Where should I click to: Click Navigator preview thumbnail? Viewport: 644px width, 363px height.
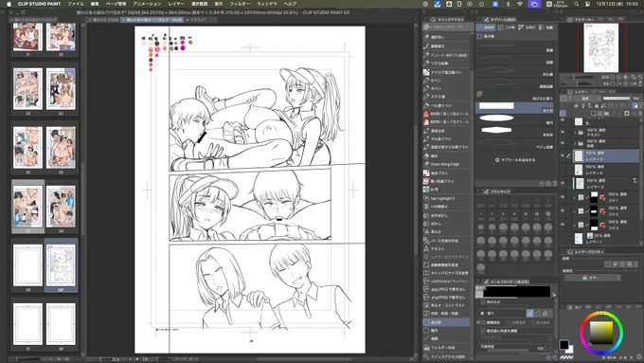tap(601, 47)
